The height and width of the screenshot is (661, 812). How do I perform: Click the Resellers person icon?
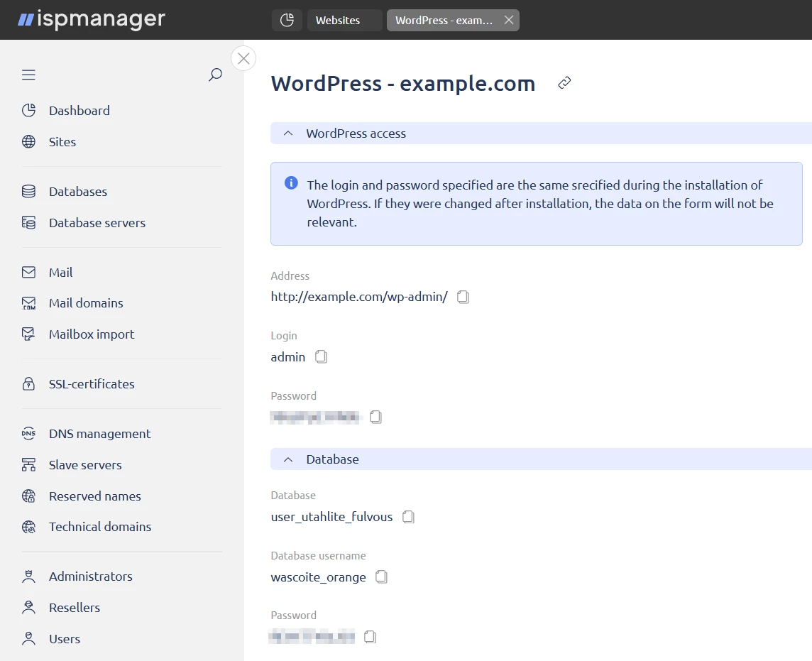(x=29, y=608)
